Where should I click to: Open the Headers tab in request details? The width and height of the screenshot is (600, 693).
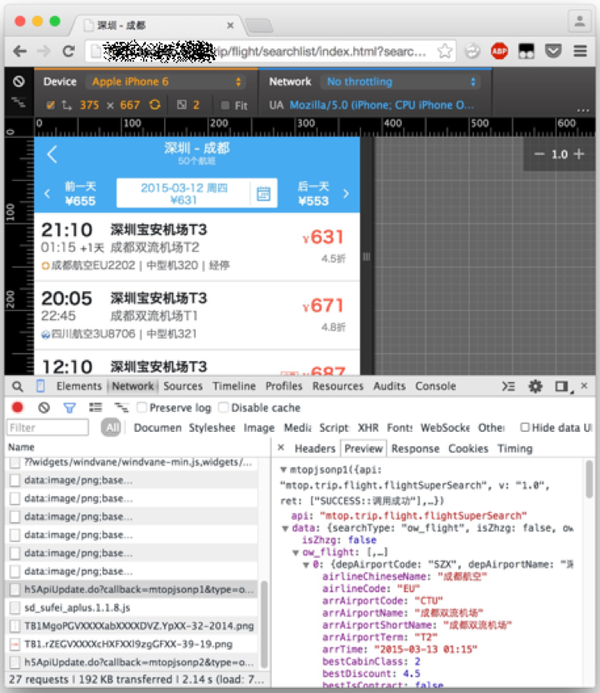[x=315, y=449]
